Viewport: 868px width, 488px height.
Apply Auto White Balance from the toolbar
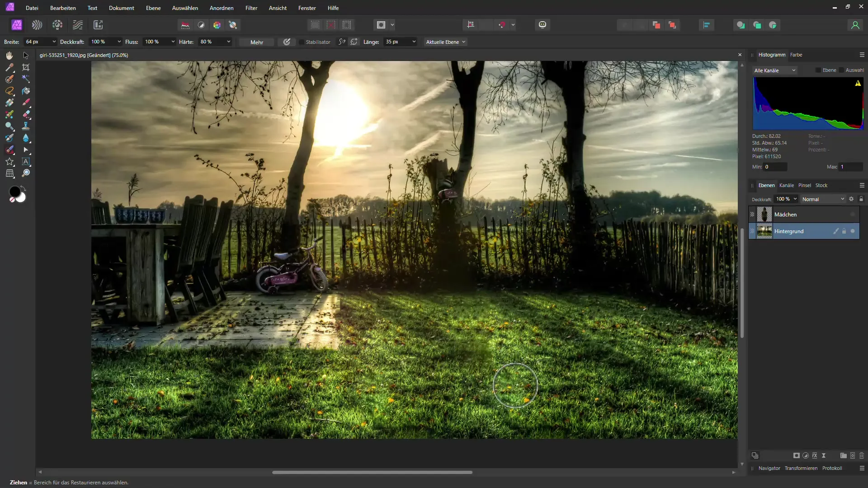click(233, 25)
